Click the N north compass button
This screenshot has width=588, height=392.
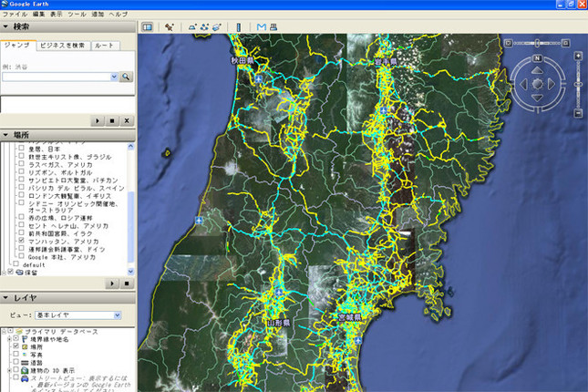[538, 58]
